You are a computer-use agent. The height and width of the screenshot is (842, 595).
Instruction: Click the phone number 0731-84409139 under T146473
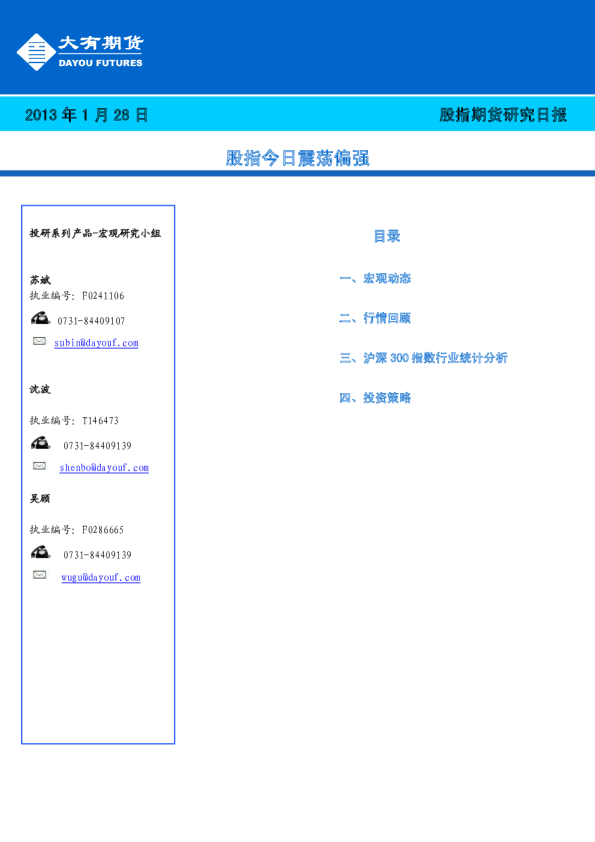click(97, 446)
